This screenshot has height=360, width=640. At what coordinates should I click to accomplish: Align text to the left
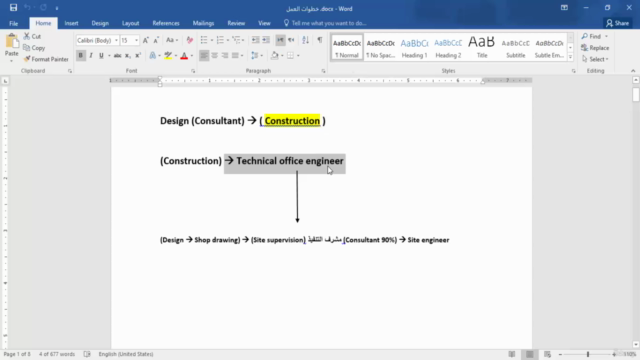[x=204, y=56]
